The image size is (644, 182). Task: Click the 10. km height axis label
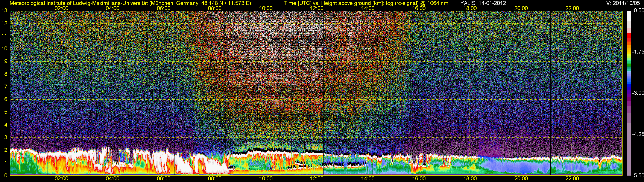pyautogui.click(x=5, y=49)
